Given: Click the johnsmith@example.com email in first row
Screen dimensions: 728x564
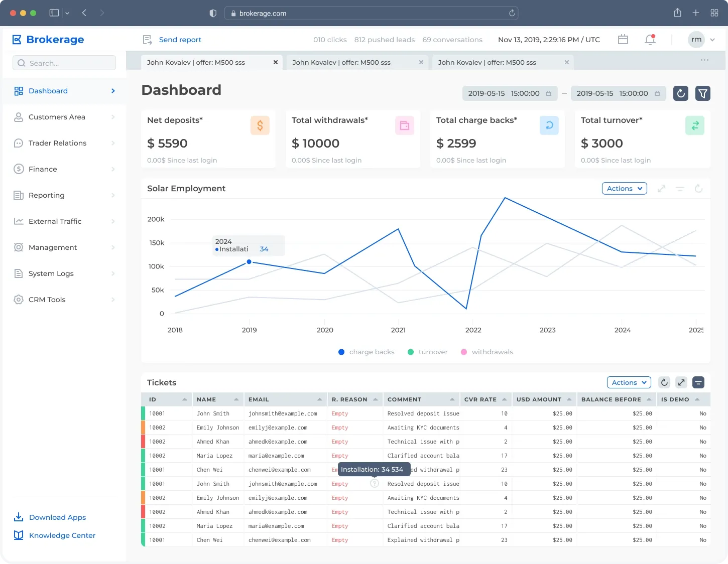Looking at the screenshot, I should coord(283,413).
